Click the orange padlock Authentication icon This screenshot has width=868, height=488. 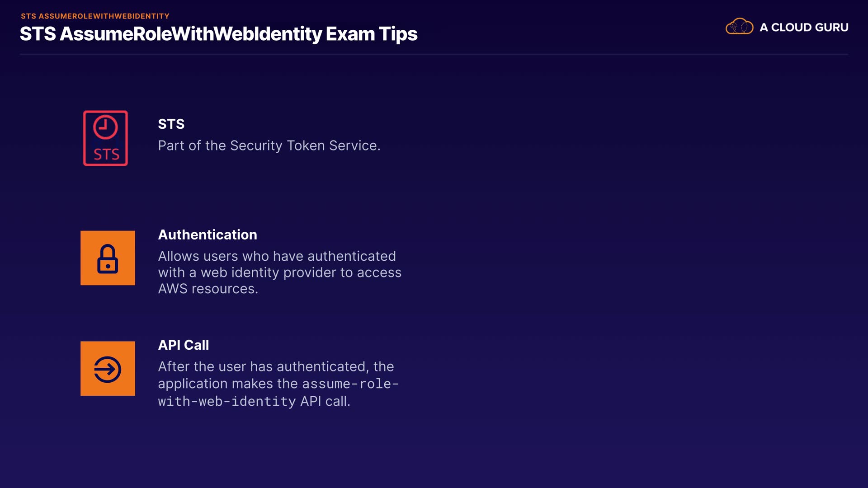108,258
